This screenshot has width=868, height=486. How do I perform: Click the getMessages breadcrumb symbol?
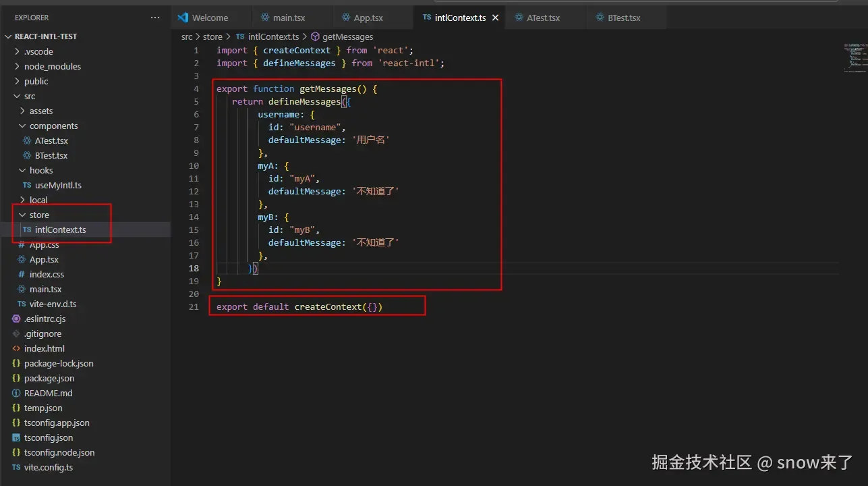(347, 36)
